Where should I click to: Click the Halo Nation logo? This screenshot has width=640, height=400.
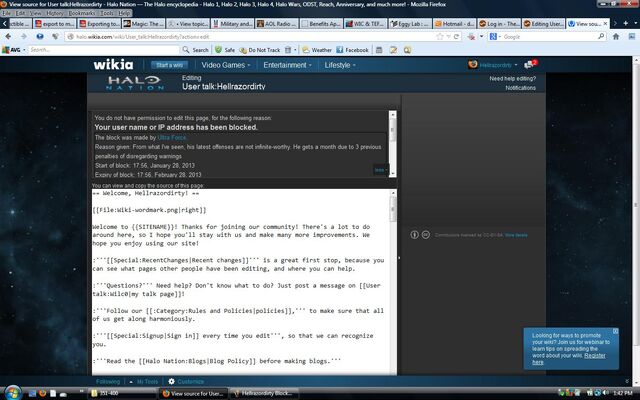pyautogui.click(x=135, y=83)
